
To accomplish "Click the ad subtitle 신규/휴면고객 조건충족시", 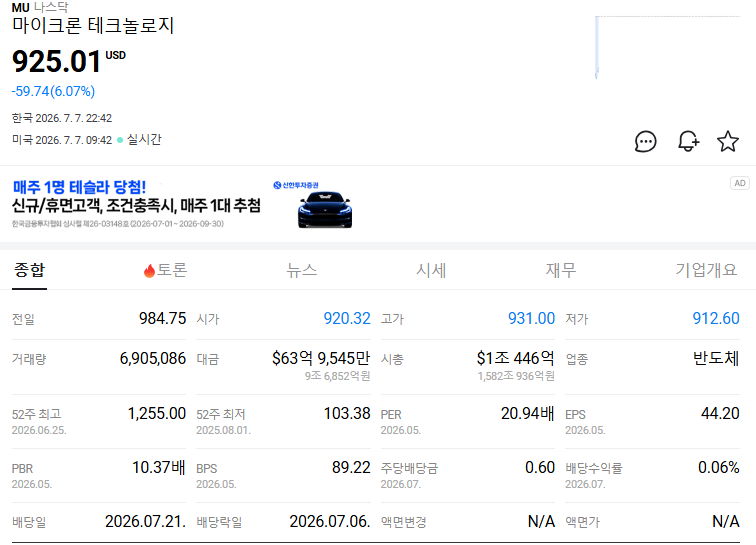I will tap(136, 206).
